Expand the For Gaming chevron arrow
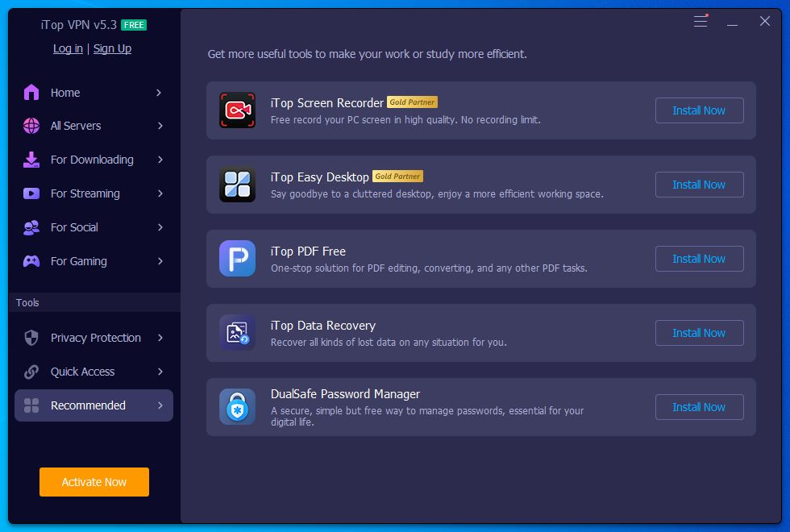This screenshot has height=532, width=790. 160,261
